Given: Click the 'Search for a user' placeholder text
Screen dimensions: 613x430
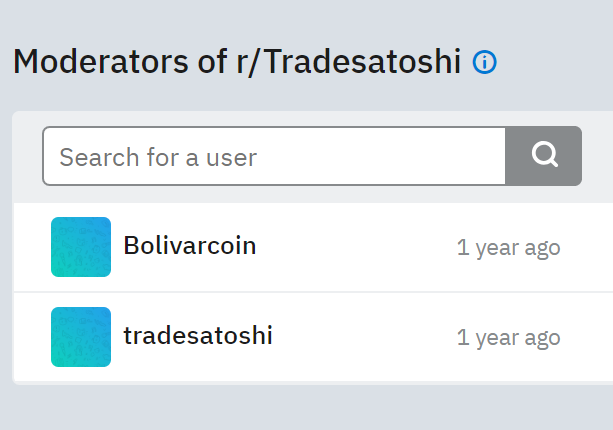Looking at the screenshot, I should pos(158,158).
